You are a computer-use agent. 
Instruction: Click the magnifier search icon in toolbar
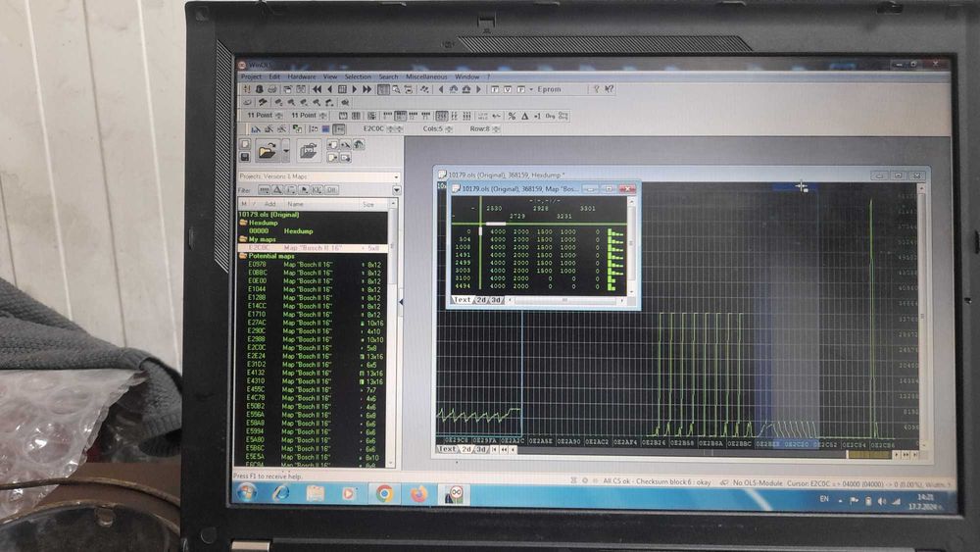(x=396, y=89)
